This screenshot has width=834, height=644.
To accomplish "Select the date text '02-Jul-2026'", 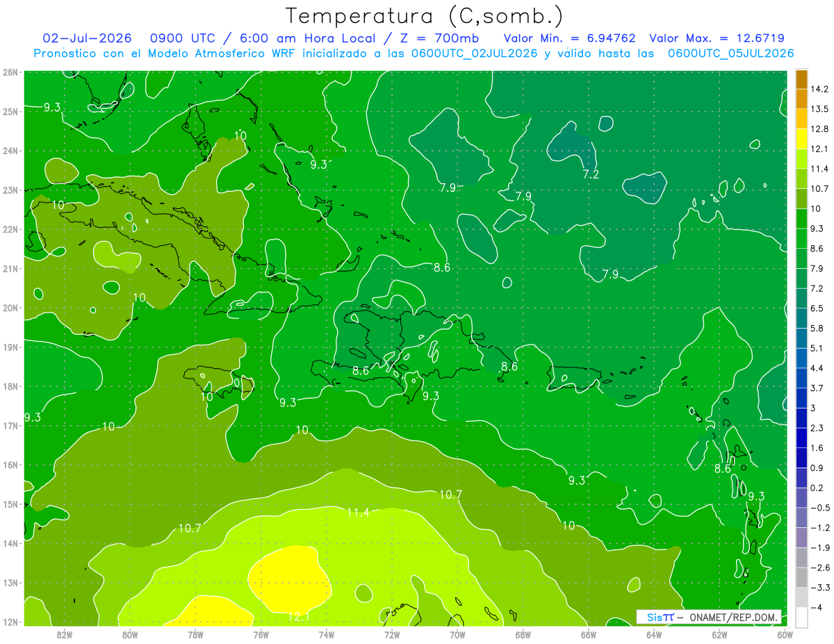I will 87,38.
